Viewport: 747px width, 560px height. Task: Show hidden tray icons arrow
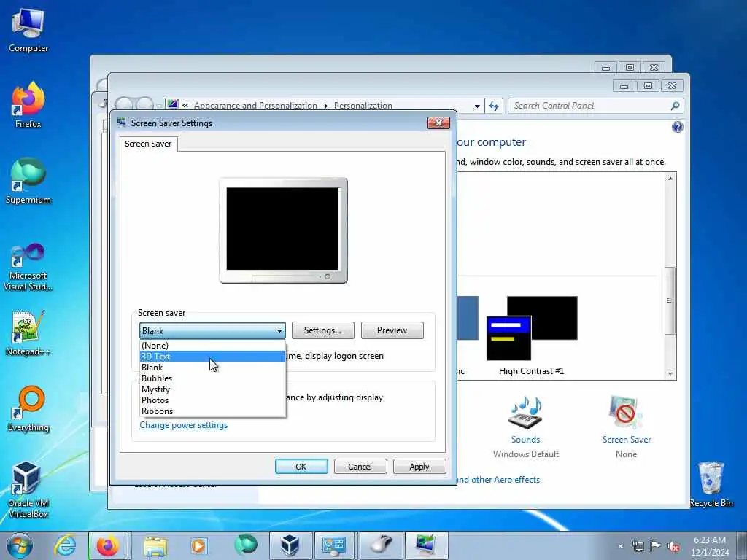(x=620, y=547)
